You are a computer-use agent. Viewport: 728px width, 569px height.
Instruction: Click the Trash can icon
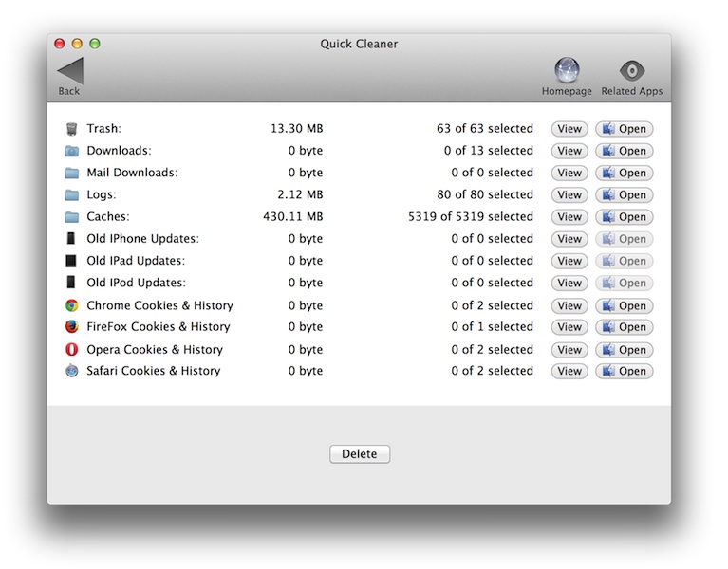(x=71, y=129)
